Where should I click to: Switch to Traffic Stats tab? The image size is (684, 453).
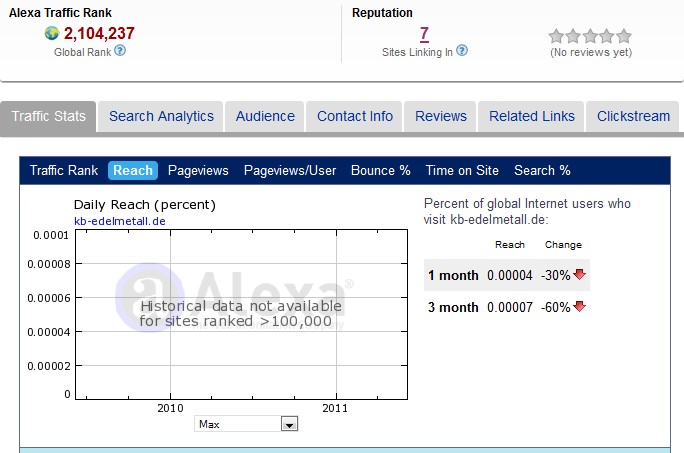[x=48, y=117]
